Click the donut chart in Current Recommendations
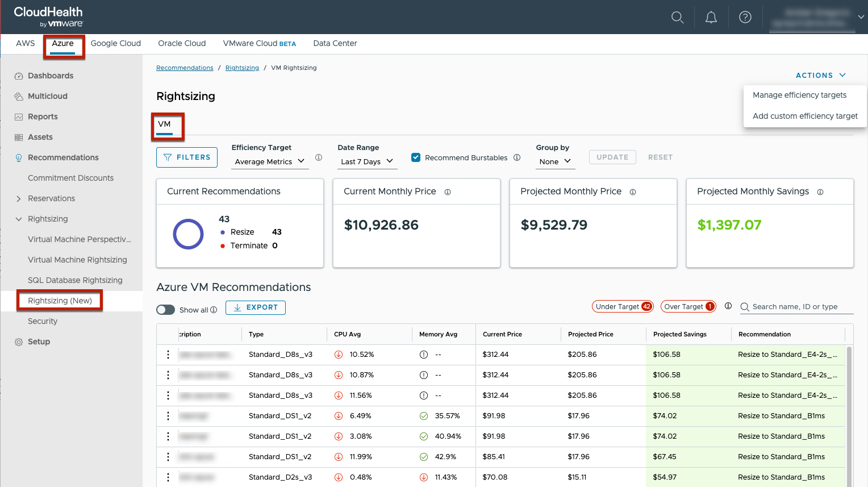The image size is (868, 487). point(188,234)
